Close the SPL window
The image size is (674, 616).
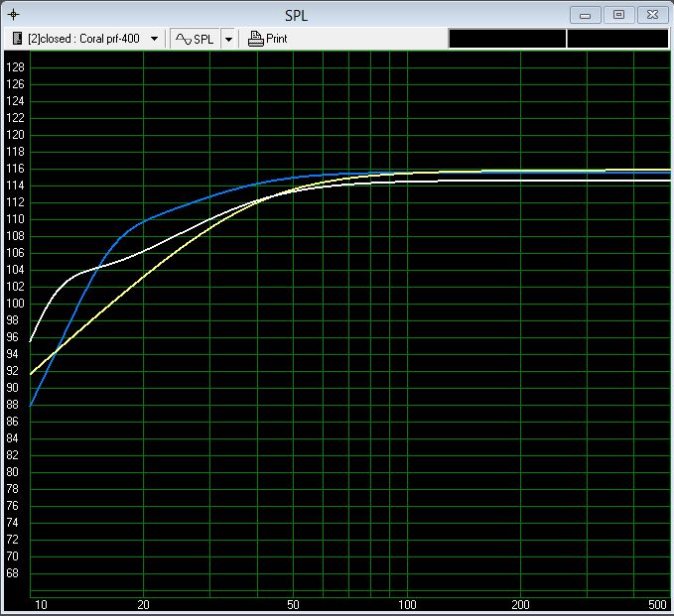(651, 14)
